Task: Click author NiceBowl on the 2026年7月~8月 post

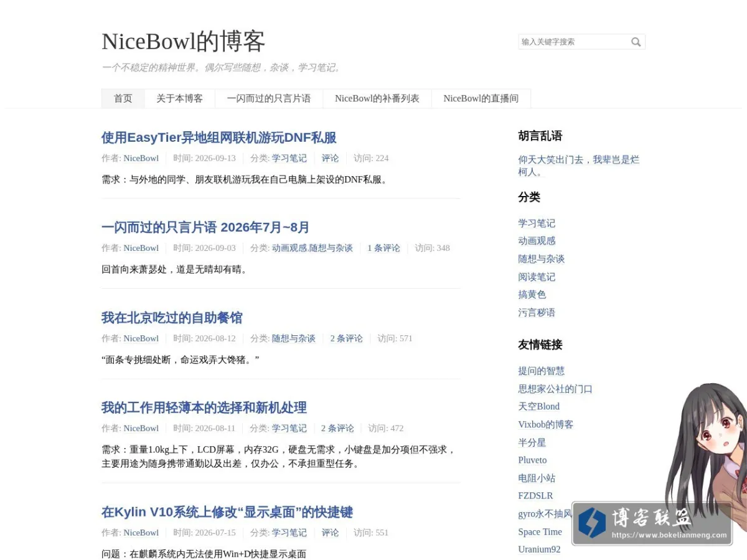Action: [141, 248]
